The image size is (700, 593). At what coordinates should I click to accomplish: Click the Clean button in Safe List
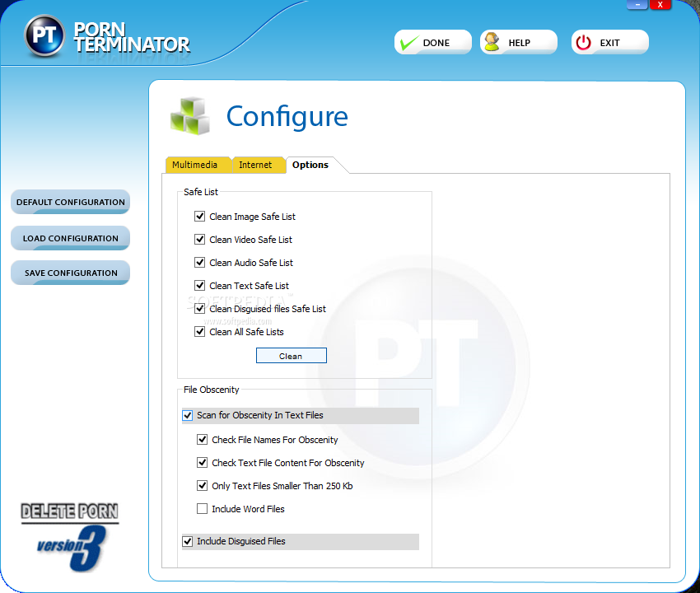pos(291,356)
